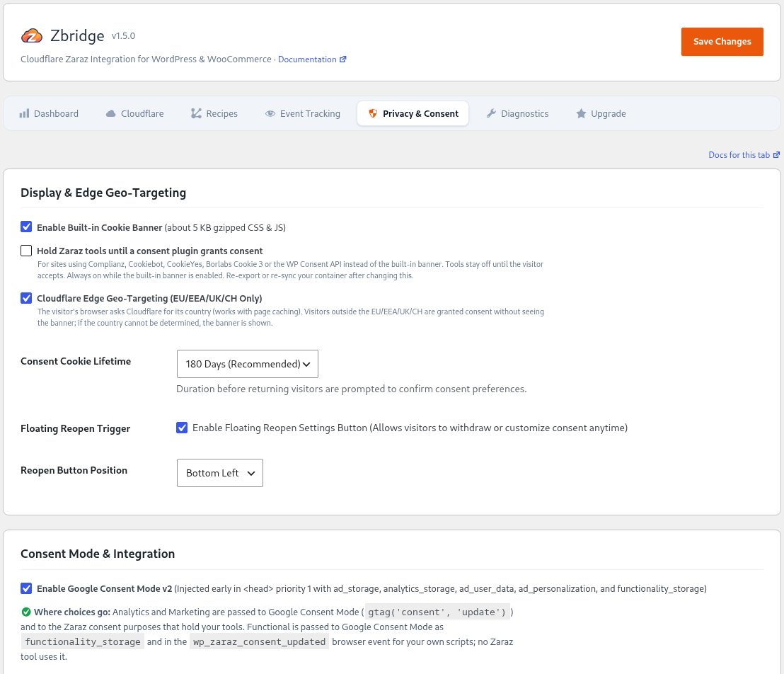Click the gtag('consent', 'update') code snippet
This screenshot has height=674, width=784.
[x=437, y=612]
